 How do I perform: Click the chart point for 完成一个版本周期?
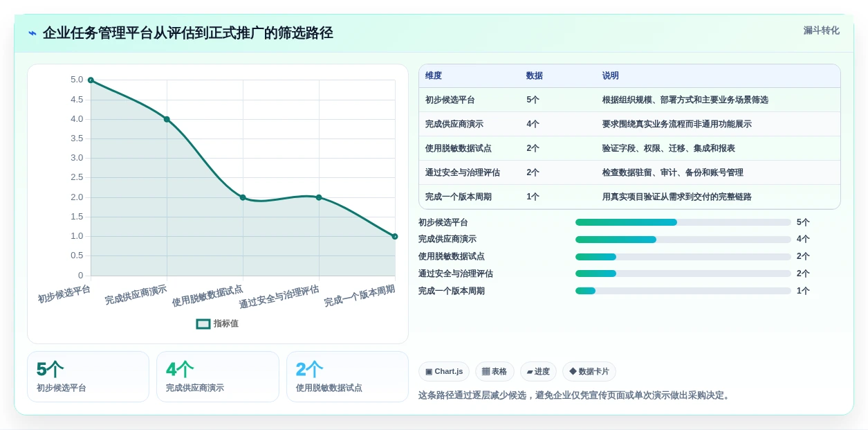pyautogui.click(x=395, y=236)
